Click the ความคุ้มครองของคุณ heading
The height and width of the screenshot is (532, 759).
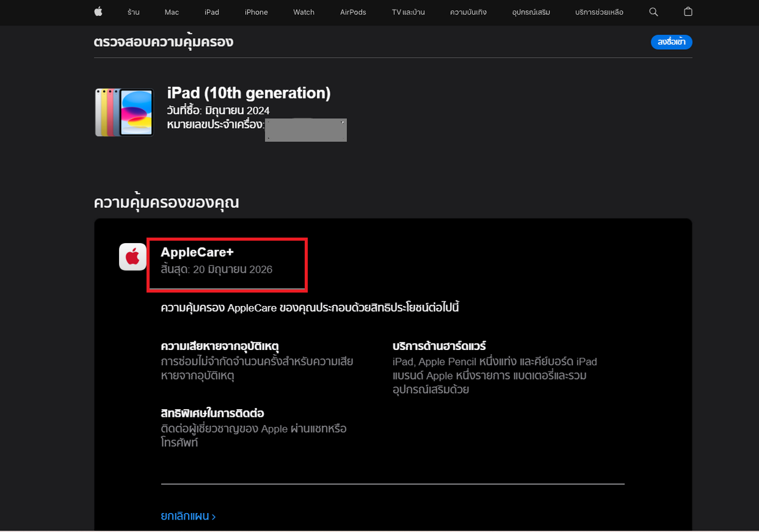166,202
